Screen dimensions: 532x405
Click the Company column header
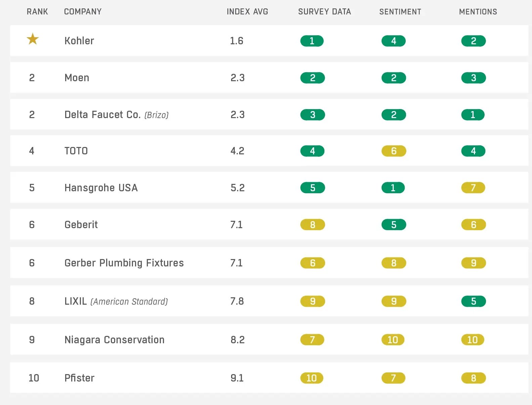point(83,12)
